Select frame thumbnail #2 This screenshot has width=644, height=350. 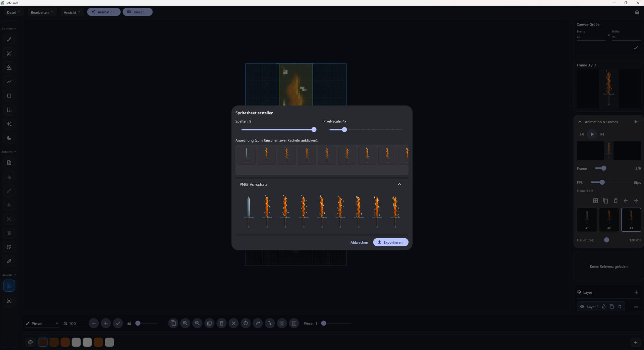pos(608,220)
